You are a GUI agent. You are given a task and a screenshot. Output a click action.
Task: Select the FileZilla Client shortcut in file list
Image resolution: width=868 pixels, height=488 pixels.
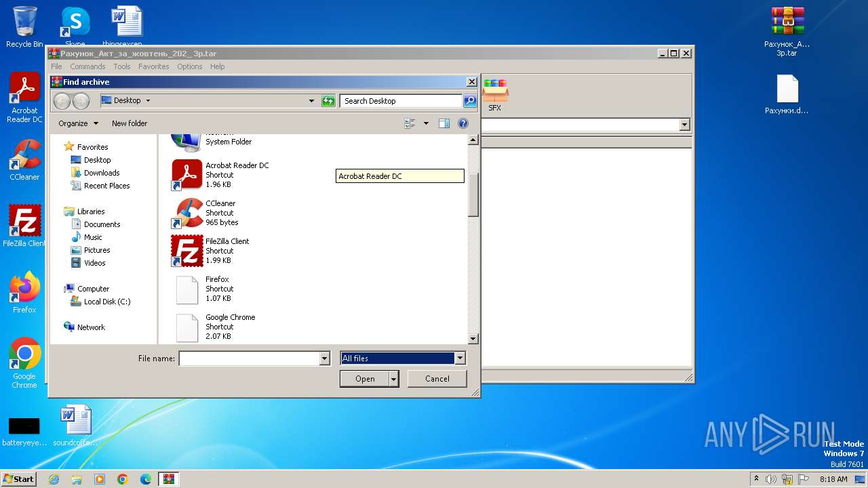tap(211, 251)
